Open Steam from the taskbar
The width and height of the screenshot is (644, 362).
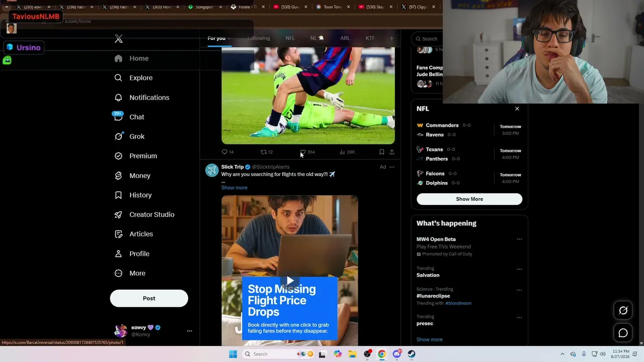(x=412, y=354)
